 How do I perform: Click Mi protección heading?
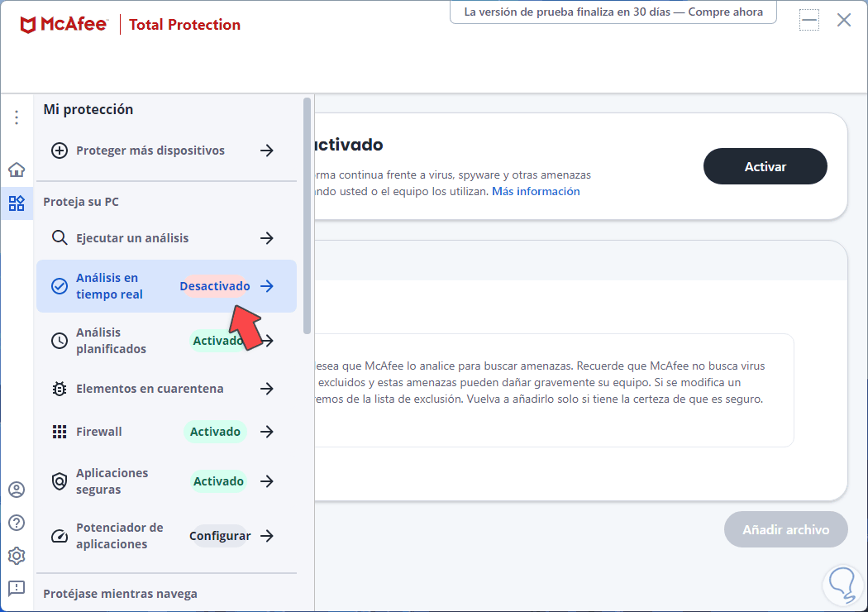[x=88, y=110]
